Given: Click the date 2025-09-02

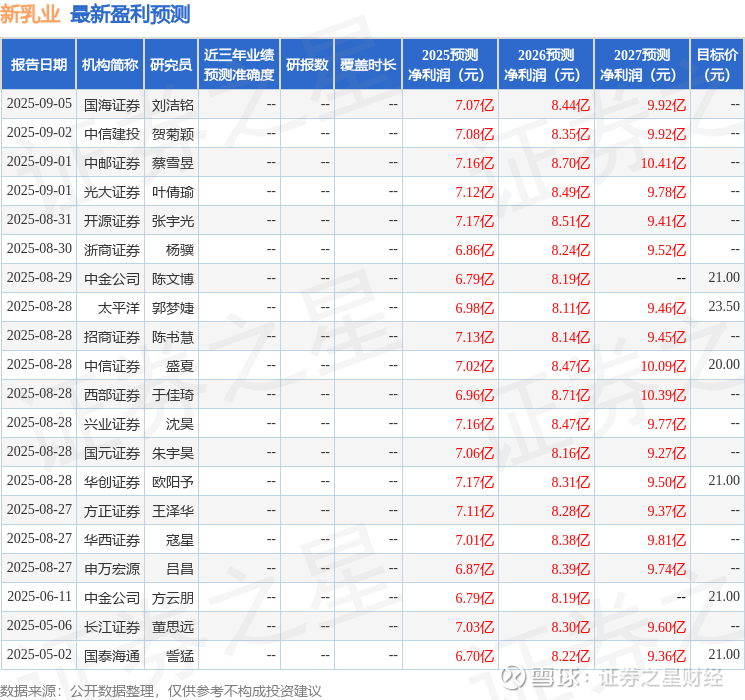Looking at the screenshot, I should point(39,133).
